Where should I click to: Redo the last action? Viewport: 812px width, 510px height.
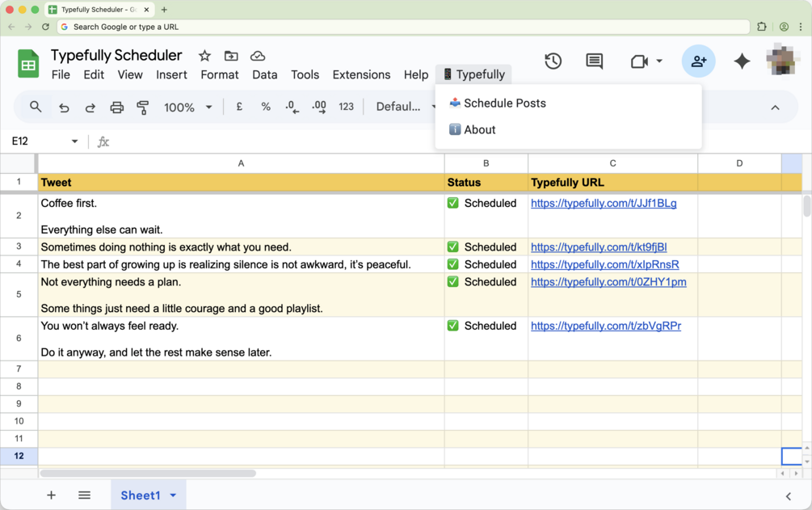(x=90, y=107)
